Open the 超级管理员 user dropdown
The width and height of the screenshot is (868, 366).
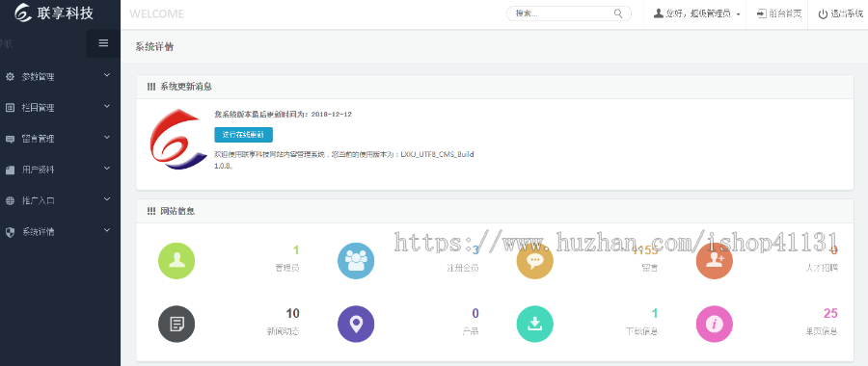(697, 14)
